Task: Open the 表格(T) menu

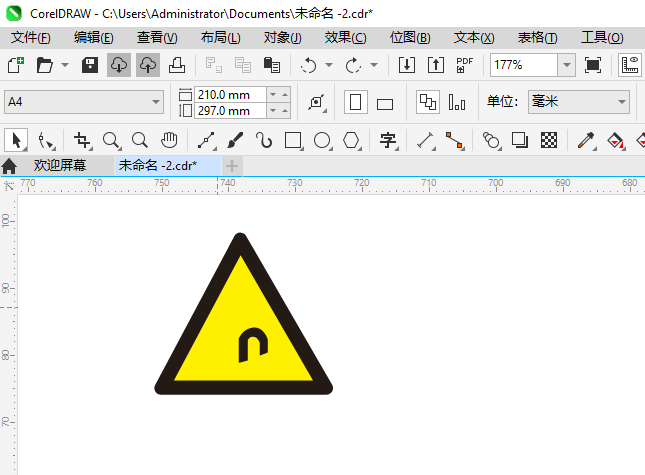Action: 537,38
